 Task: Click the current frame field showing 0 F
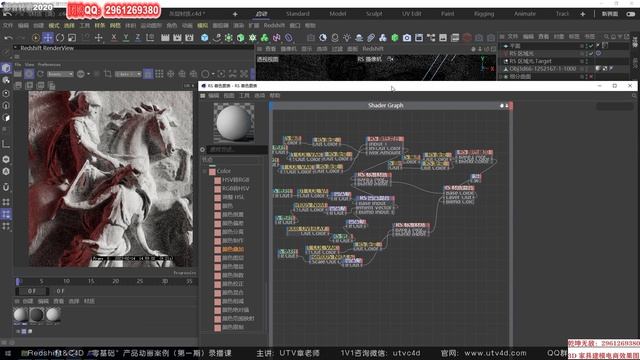pos(32,291)
